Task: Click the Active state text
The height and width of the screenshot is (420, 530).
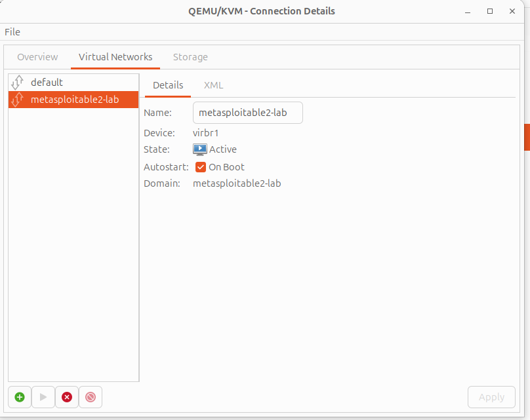Action: [223, 149]
